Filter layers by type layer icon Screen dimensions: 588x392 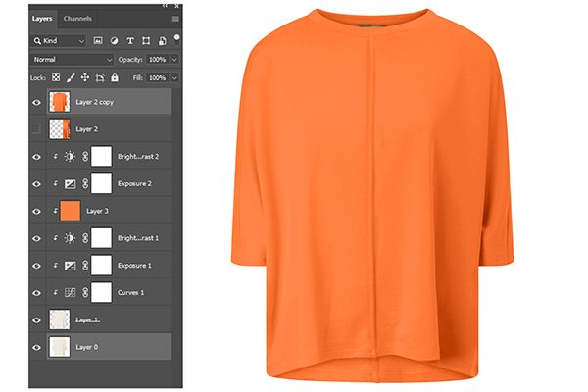(130, 41)
